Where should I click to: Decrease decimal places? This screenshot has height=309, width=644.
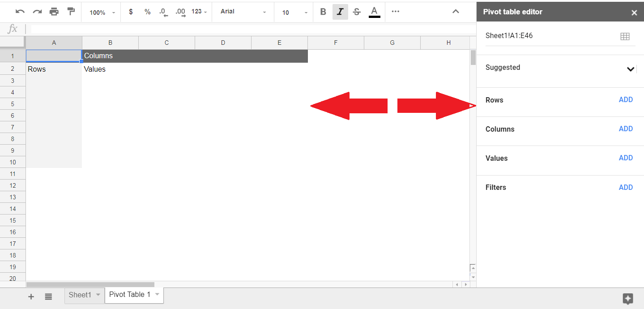(163, 12)
